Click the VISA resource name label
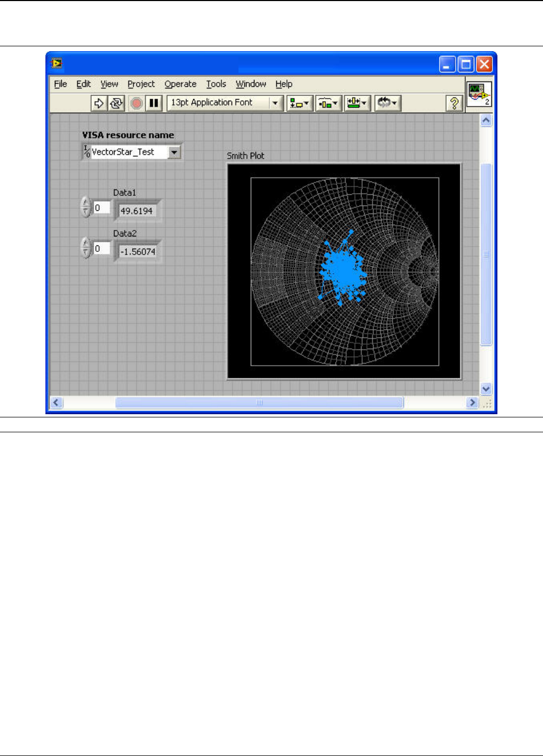Viewport: 543px width, 756px height. (128, 135)
